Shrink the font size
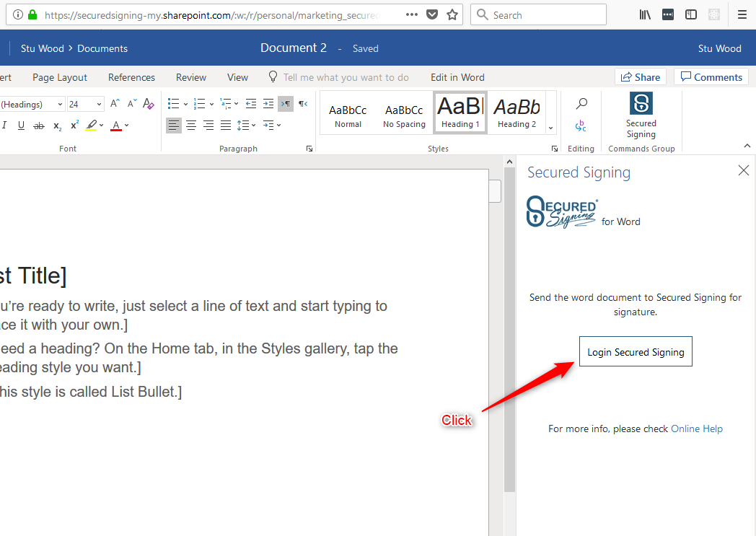 (x=131, y=104)
